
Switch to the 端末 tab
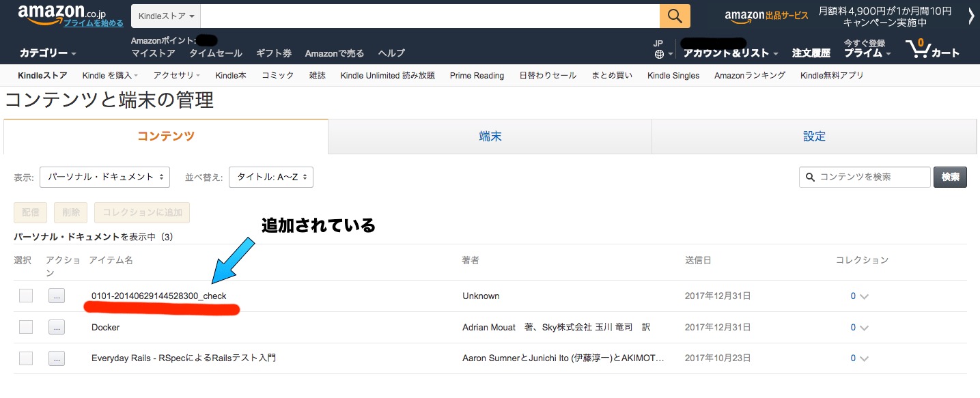[x=490, y=136]
